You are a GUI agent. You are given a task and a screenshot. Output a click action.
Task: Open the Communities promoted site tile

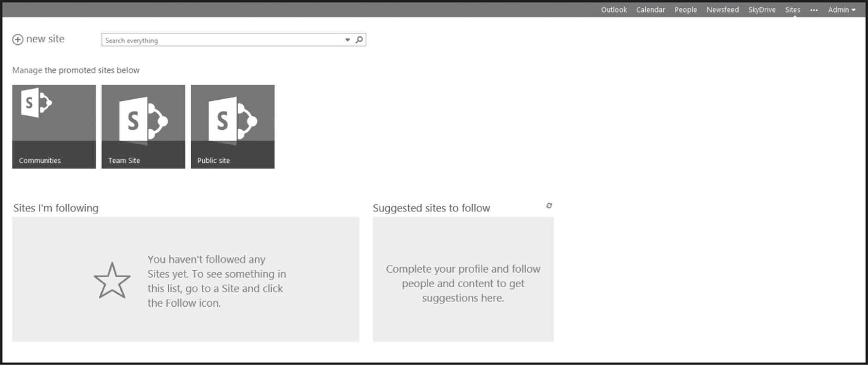pyautogui.click(x=54, y=127)
